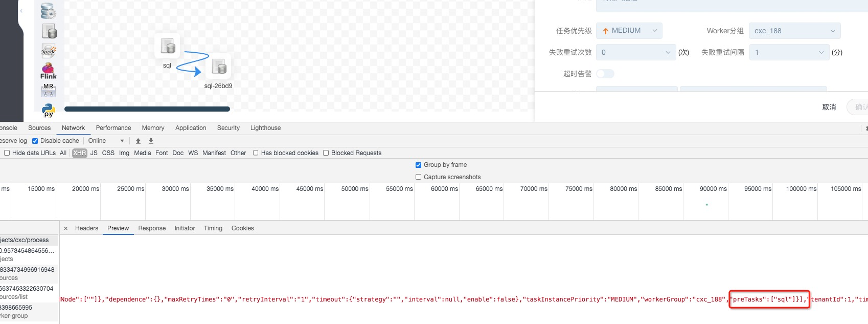Switch to the Response tab
The height and width of the screenshot is (324, 868).
click(152, 228)
